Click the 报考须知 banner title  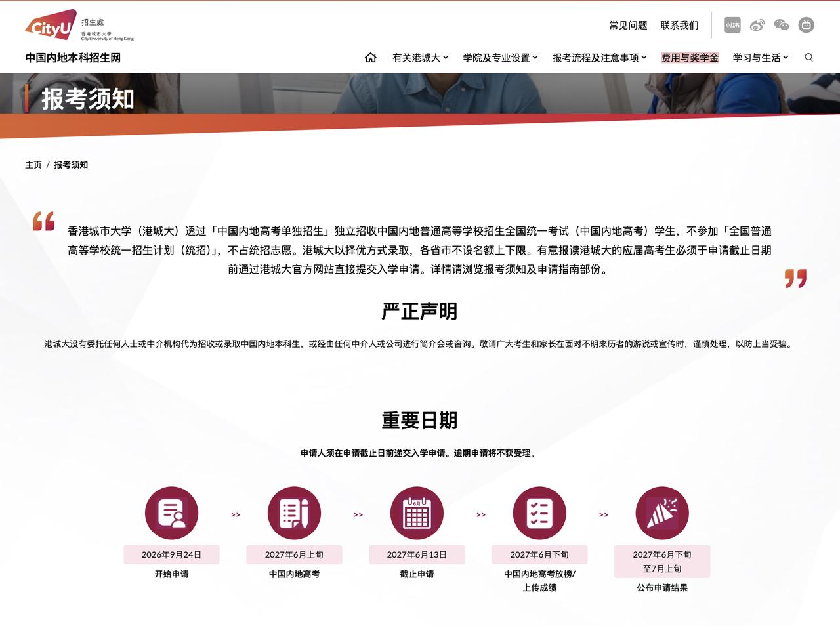click(88, 98)
